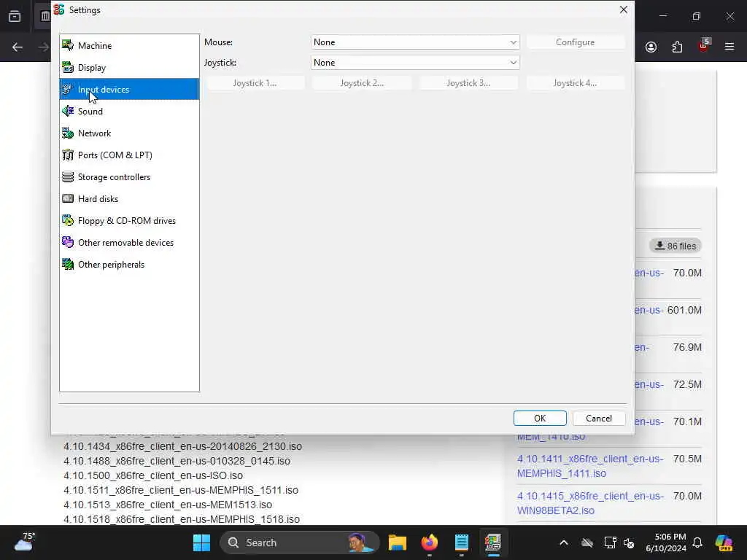Viewport: 747px width, 560px height.
Task: Click the 76.9M file size text
Action: point(687,347)
